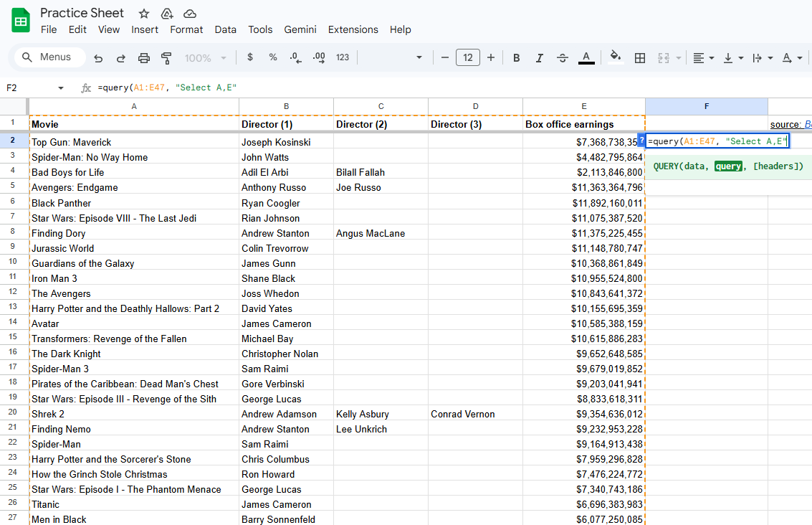Click the Undo icon

[x=99, y=57]
